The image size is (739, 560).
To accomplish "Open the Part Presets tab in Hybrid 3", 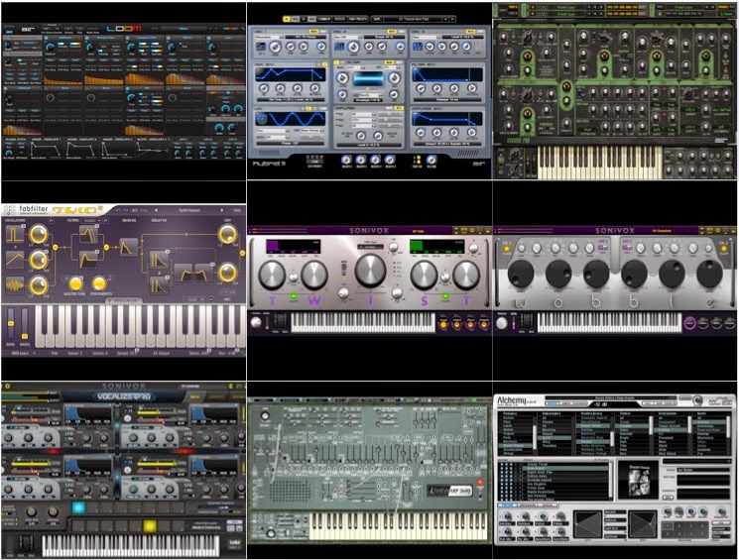I will click(x=358, y=19).
